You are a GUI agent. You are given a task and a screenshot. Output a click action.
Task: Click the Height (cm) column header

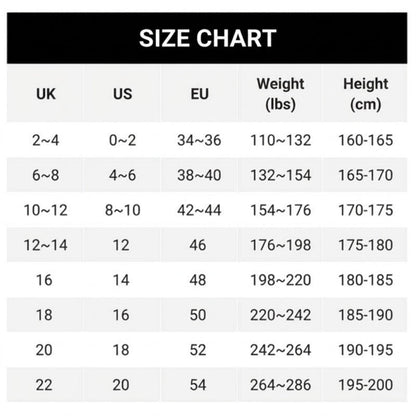[x=365, y=94]
